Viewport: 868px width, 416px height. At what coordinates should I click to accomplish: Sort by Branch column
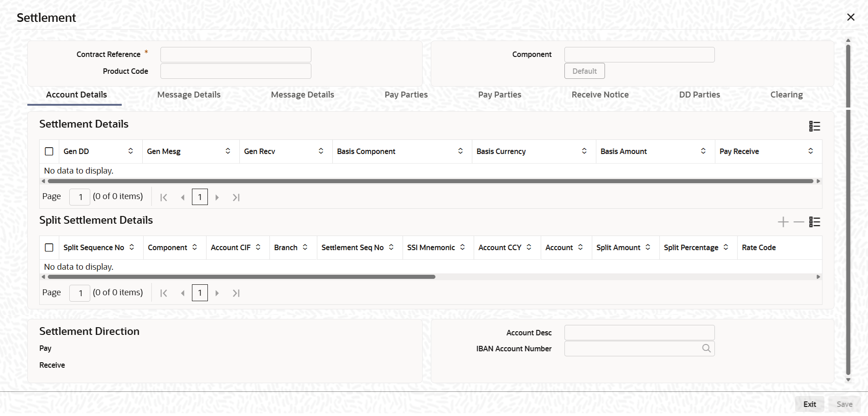click(305, 247)
